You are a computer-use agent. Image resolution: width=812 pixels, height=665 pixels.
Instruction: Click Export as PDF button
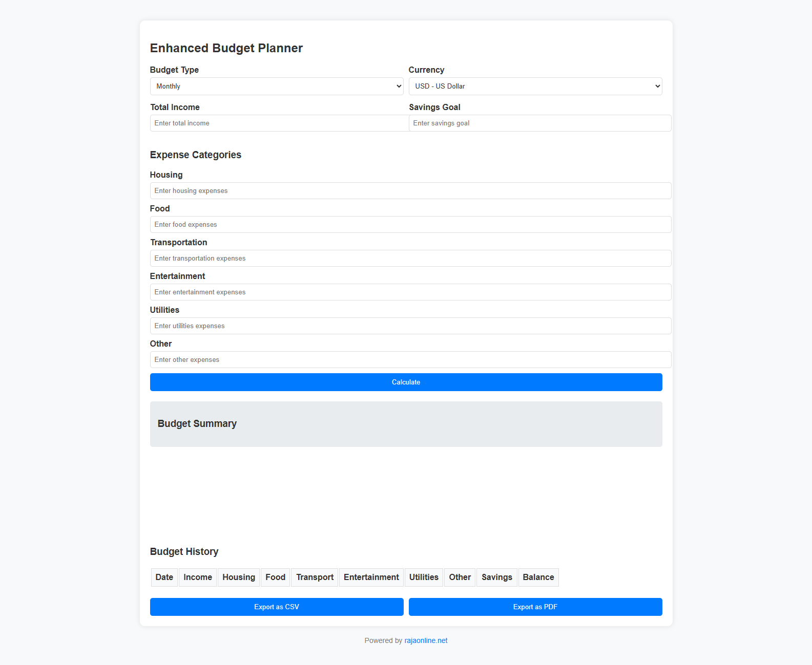[535, 607]
